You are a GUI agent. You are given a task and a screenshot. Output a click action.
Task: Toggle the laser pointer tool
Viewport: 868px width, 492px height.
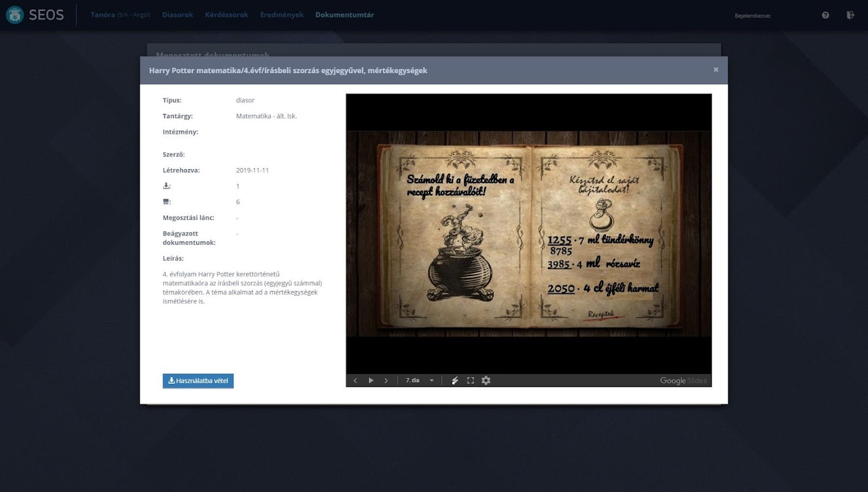[455, 381]
